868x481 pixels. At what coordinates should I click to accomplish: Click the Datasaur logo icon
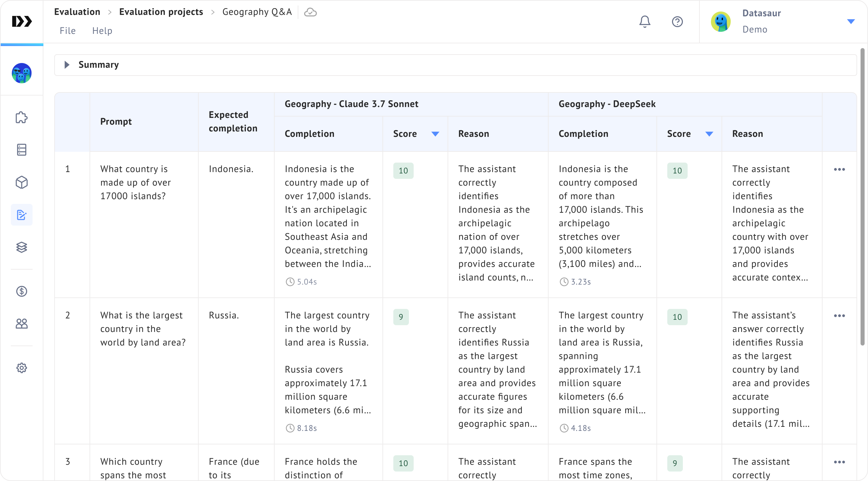coord(22,21)
